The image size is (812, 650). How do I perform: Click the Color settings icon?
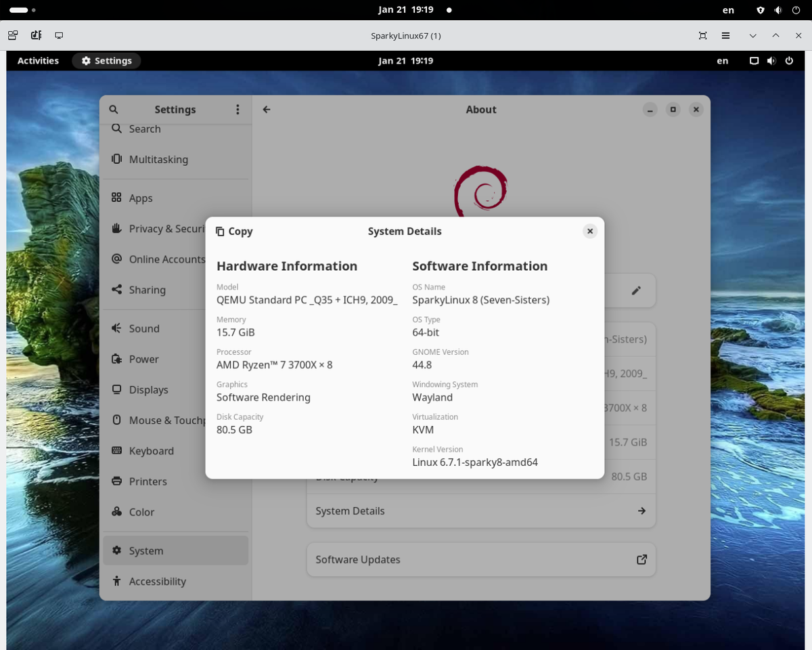117,512
